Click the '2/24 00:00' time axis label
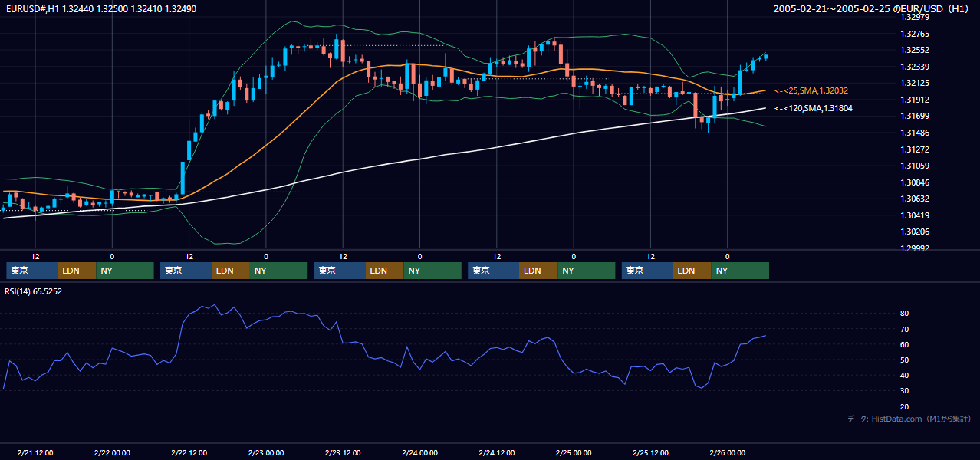Screen dimensions: 980x460 click(x=419, y=452)
